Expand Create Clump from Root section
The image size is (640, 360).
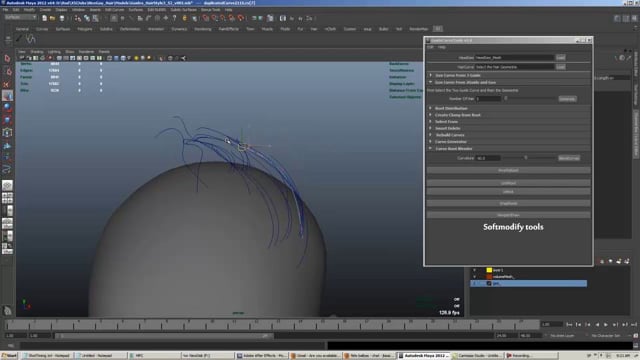(431, 115)
